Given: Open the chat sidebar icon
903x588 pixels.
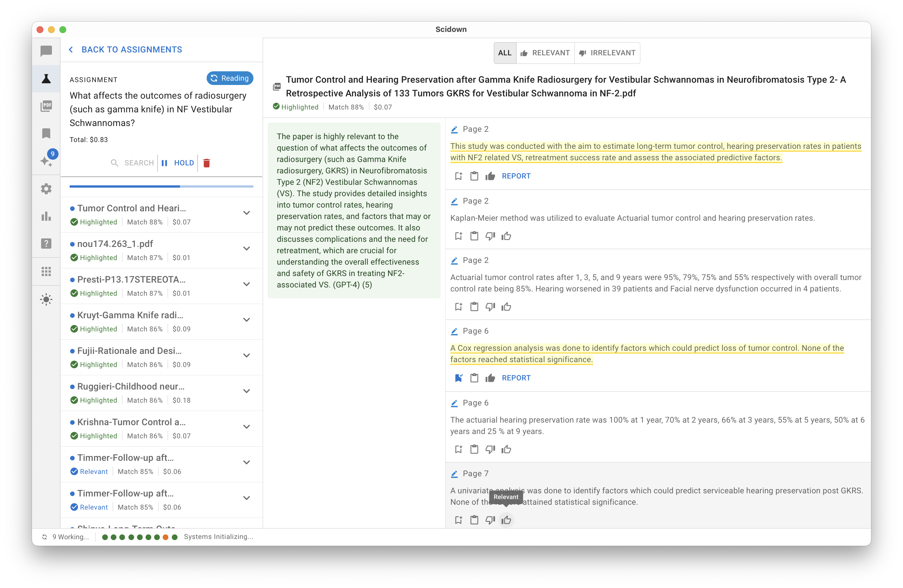Looking at the screenshot, I should [46, 51].
